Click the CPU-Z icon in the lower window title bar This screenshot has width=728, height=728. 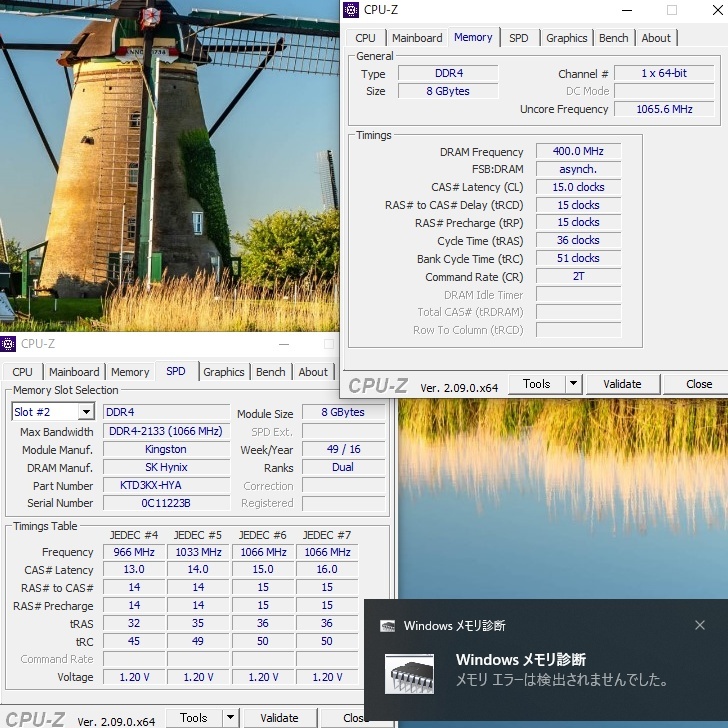9,344
